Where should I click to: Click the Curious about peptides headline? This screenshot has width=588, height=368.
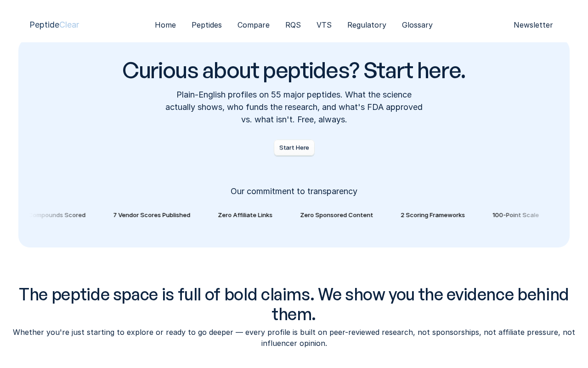[x=294, y=70]
